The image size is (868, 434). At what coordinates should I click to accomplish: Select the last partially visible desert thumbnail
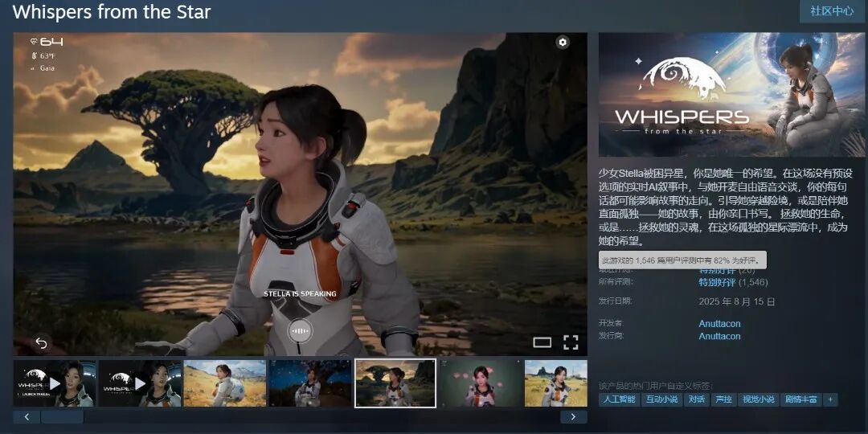[x=556, y=383]
